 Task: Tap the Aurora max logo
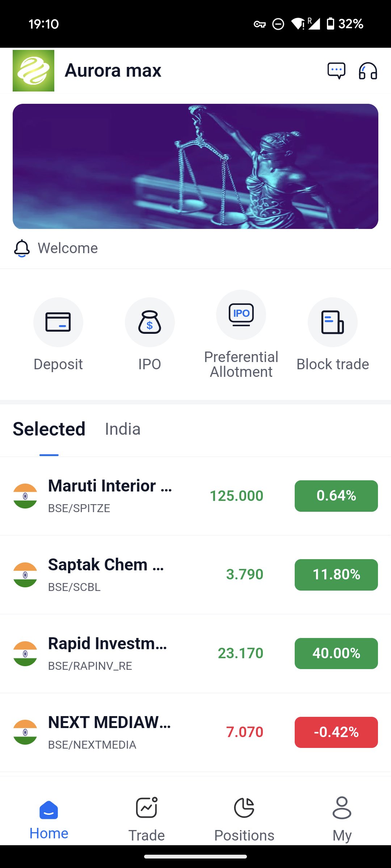pos(33,71)
